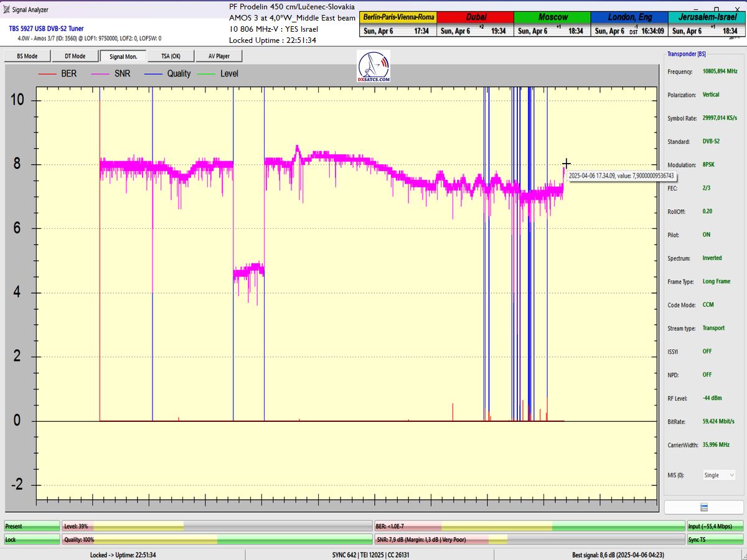747x560 pixels.
Task: Click the DXSATCS.COM satellite dish logo
Action: [x=374, y=67]
